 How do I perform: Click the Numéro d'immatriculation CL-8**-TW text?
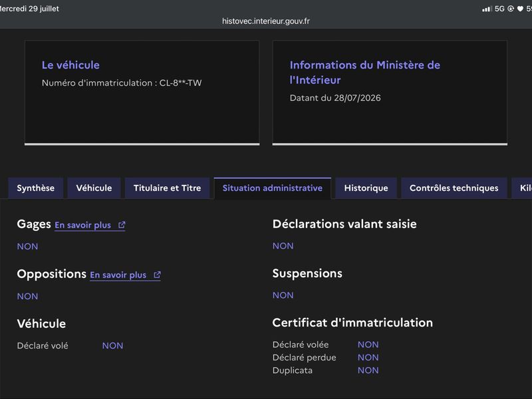(122, 82)
